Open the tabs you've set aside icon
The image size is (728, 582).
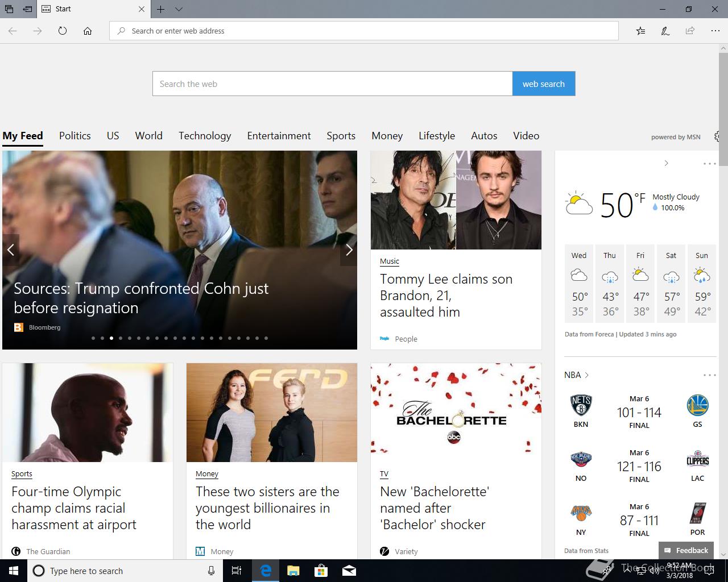(x=9, y=9)
